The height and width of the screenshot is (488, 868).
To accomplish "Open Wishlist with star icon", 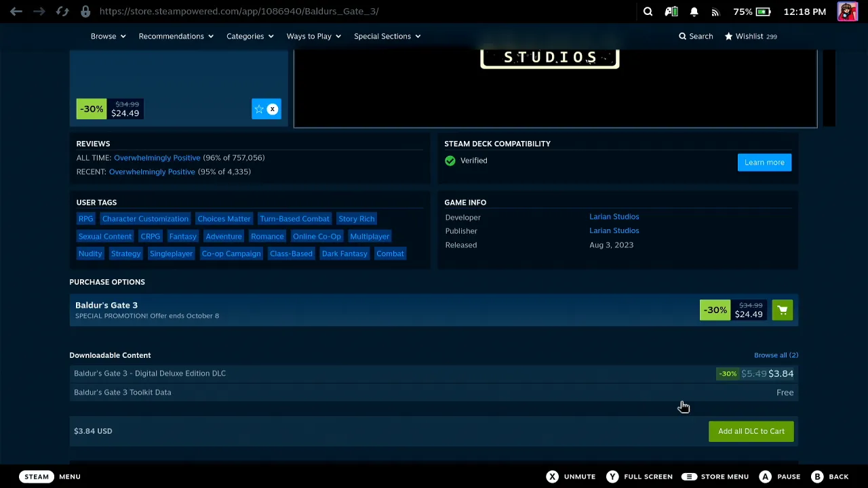I will click(751, 37).
